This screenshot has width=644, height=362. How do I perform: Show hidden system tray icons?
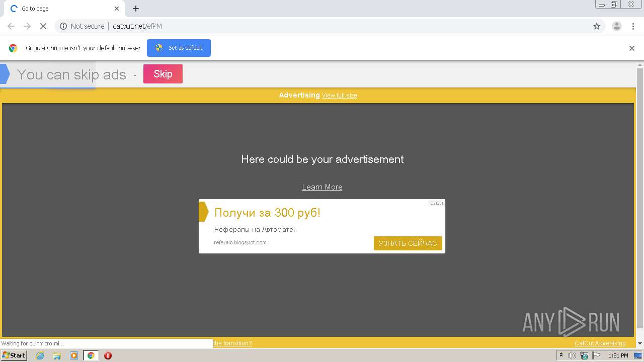pos(561,355)
